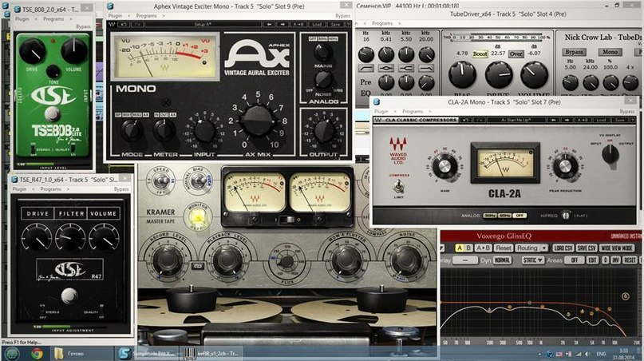
Task: Click undo arrow in Aphex Exciter toolbar
Action: coord(123,25)
